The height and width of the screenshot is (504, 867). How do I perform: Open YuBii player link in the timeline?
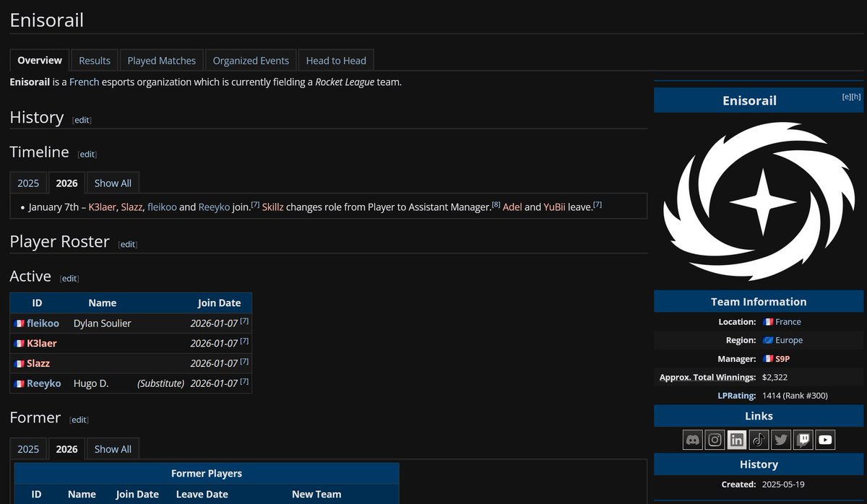(x=554, y=207)
